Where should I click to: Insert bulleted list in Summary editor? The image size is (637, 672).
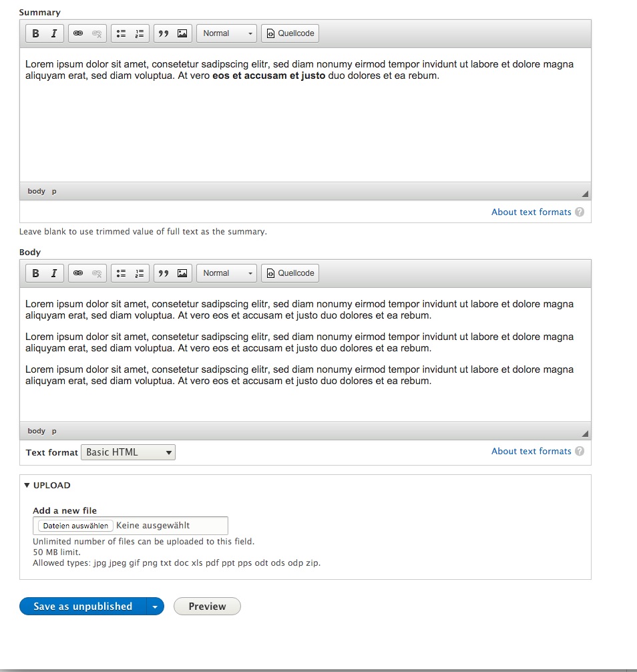(122, 33)
